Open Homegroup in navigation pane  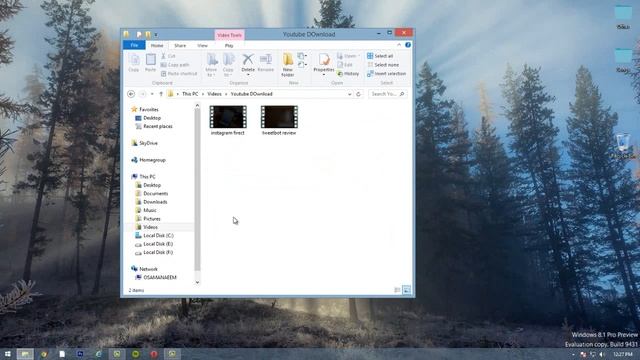pyautogui.click(x=148, y=160)
